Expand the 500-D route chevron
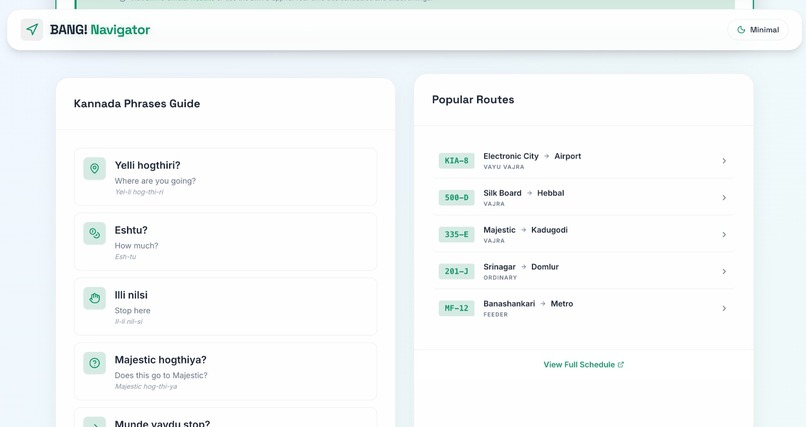Screen dimensions: 806x427 (724, 198)
